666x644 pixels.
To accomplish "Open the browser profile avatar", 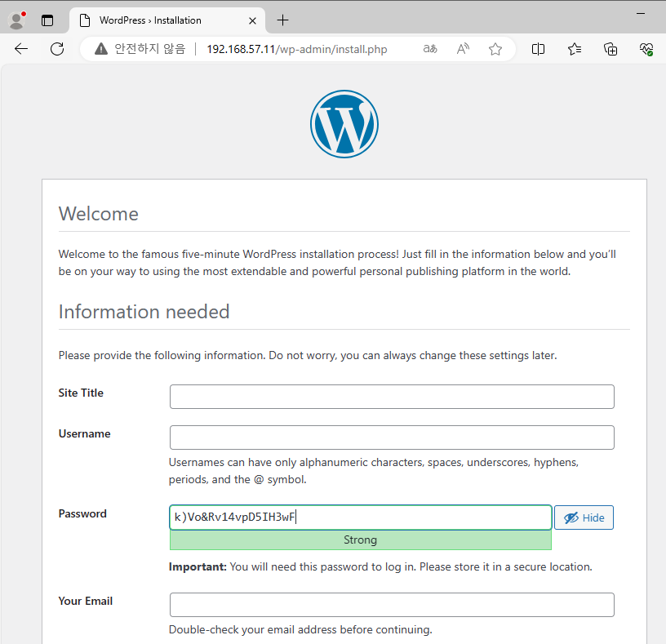I will [x=16, y=20].
